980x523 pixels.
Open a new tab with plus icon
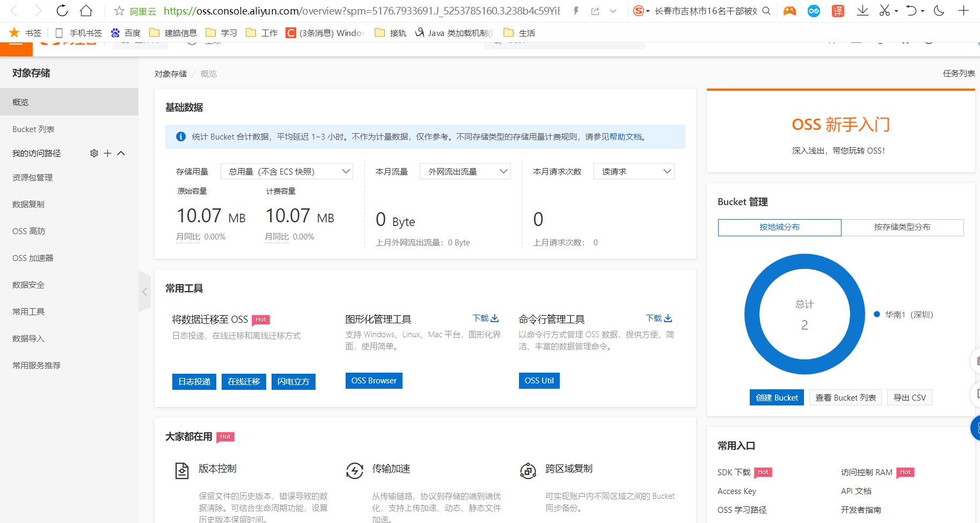964,11
